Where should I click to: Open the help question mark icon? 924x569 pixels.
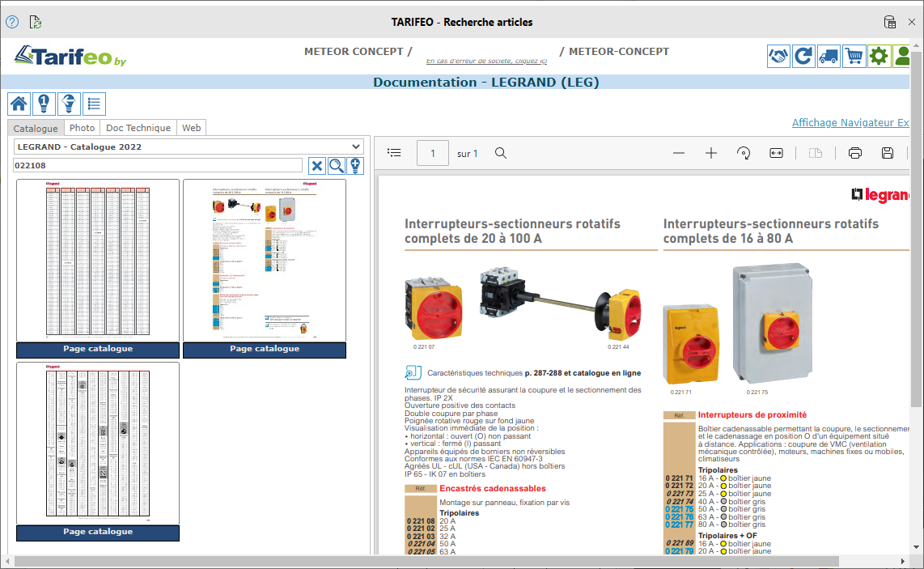pos(12,23)
